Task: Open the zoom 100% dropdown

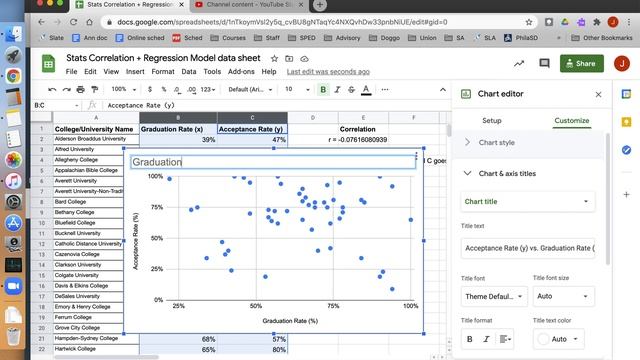Action: click(124, 89)
